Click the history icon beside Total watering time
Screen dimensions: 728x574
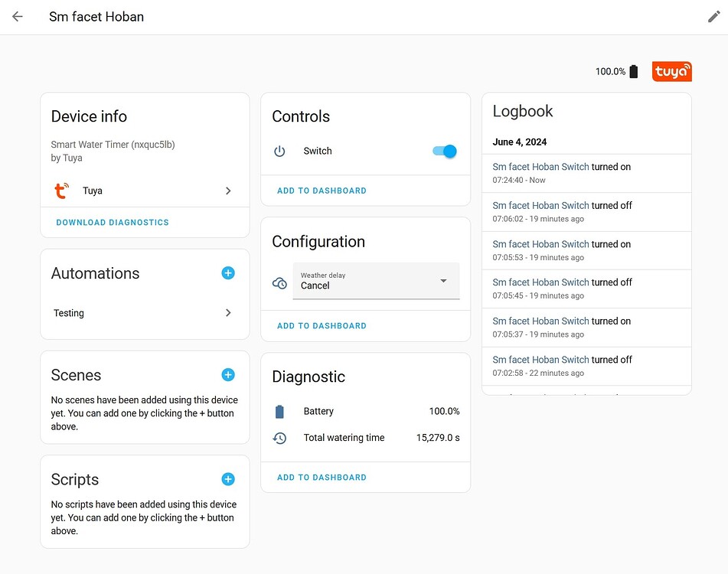[x=279, y=438]
